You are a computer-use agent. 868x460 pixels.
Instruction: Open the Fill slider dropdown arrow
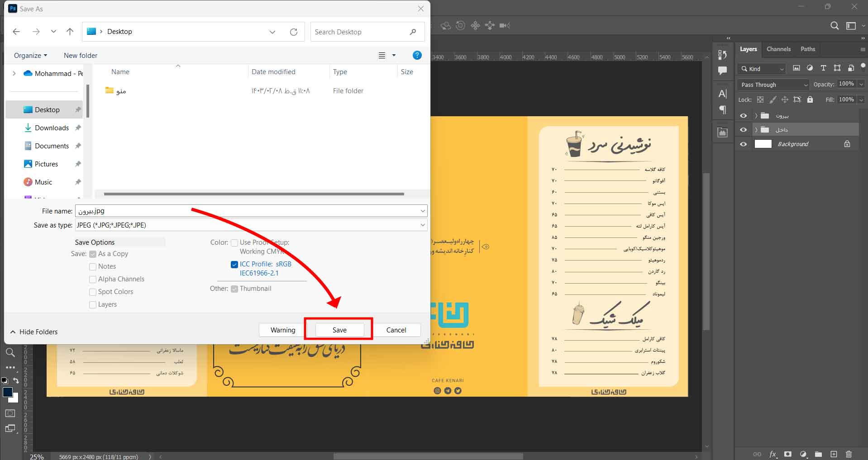pyautogui.click(x=861, y=100)
